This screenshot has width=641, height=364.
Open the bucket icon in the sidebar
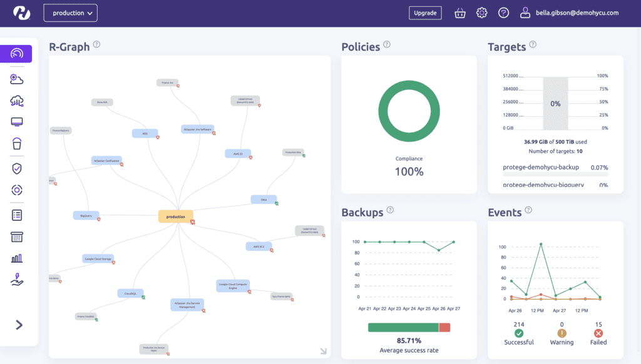[17, 144]
